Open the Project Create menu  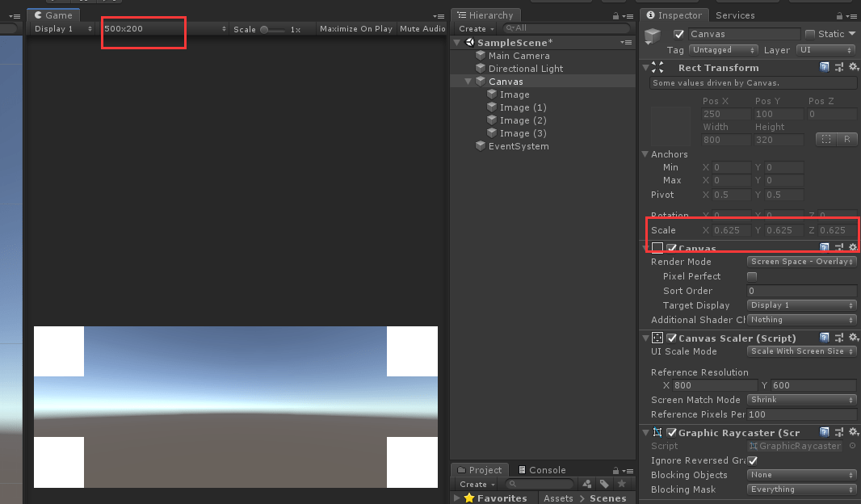tap(477, 485)
